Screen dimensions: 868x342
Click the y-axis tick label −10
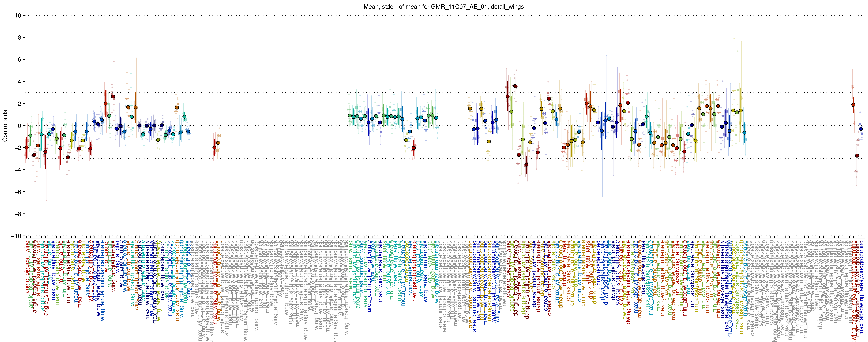point(16,236)
